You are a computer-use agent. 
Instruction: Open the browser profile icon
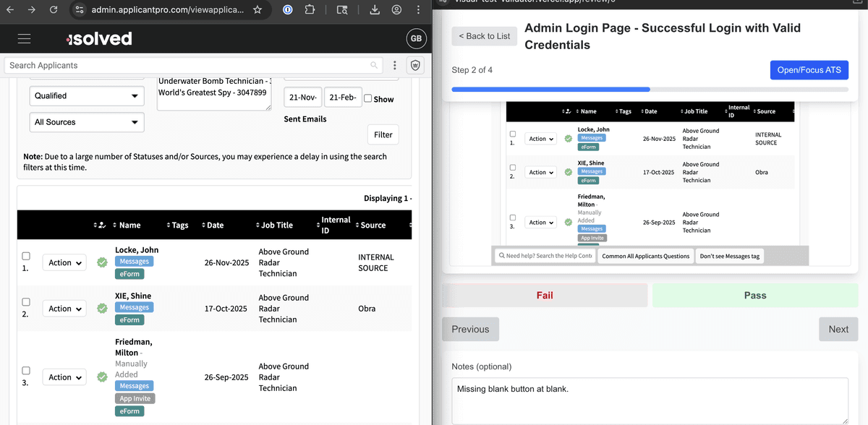[x=396, y=10]
